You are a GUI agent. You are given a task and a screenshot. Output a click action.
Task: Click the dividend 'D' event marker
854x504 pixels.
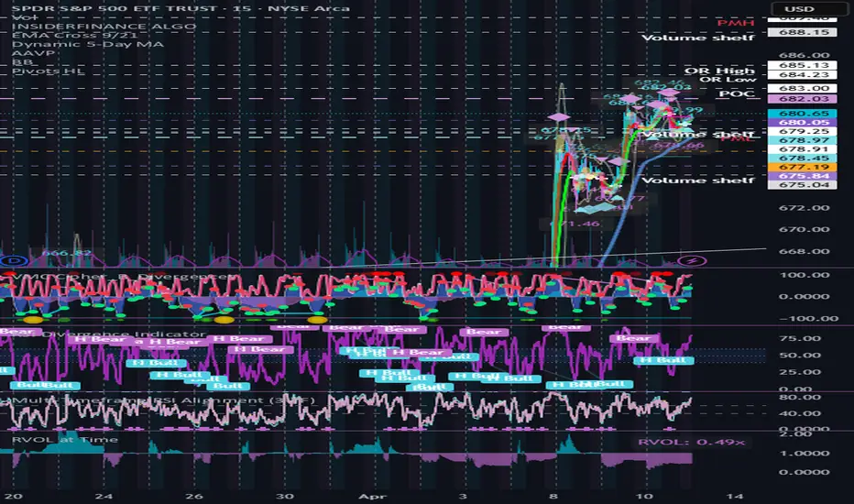(x=16, y=261)
